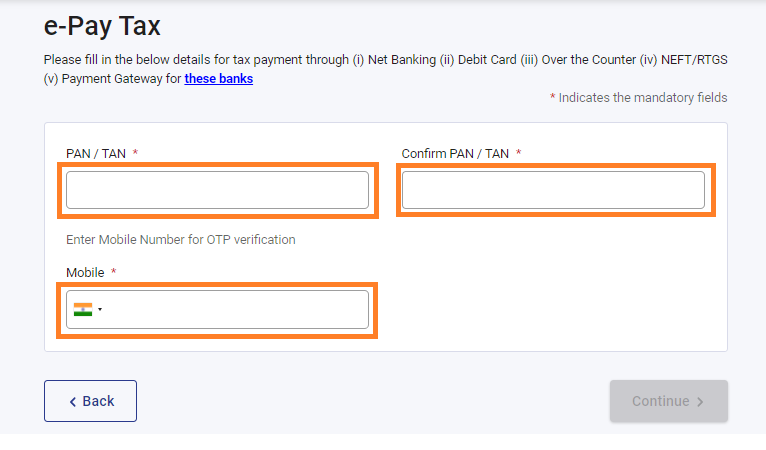Select the Mobile number input box
This screenshot has width=766, height=450.
(x=217, y=310)
